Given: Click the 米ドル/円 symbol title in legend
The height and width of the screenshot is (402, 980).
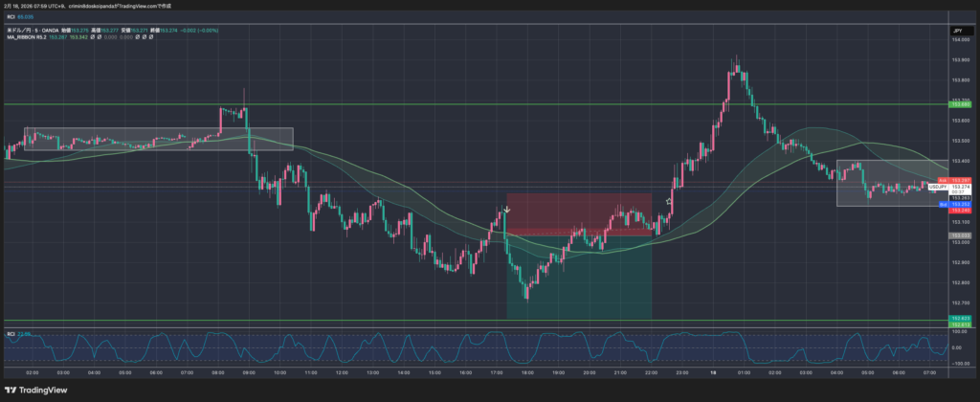Looking at the screenshot, I should (21, 31).
